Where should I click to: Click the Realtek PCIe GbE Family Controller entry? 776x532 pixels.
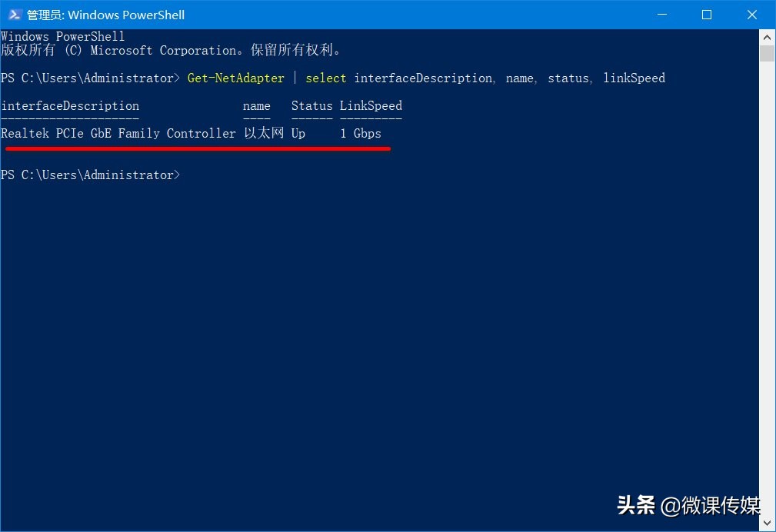(118, 133)
